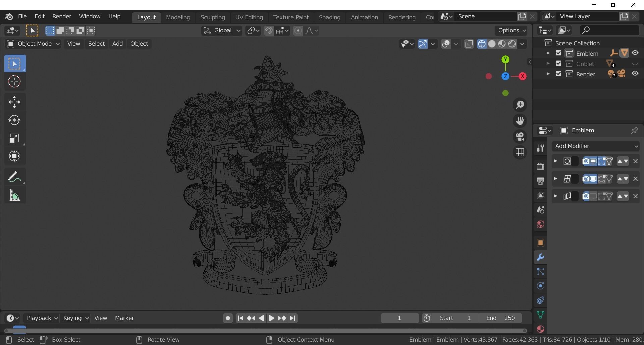The width and height of the screenshot is (644, 345).
Task: Select the Measure ruler tool
Action: coord(14,195)
